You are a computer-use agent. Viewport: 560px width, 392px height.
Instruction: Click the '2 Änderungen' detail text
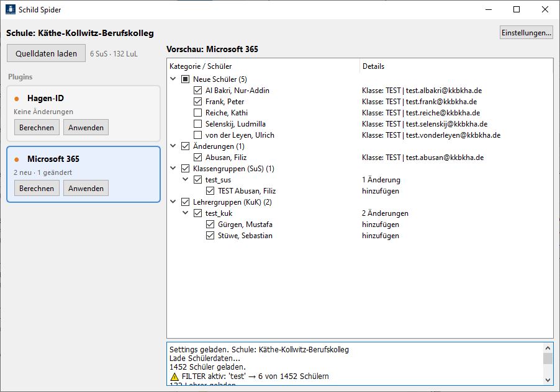[385, 213]
